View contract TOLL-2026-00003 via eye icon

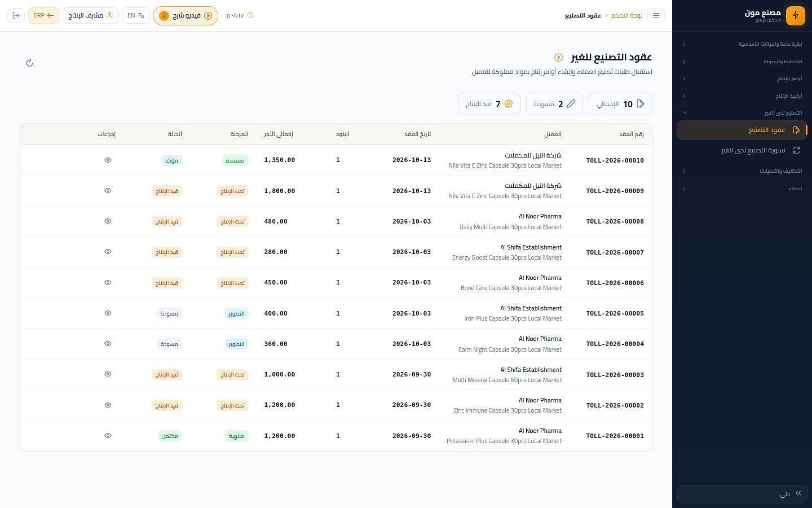click(x=108, y=374)
